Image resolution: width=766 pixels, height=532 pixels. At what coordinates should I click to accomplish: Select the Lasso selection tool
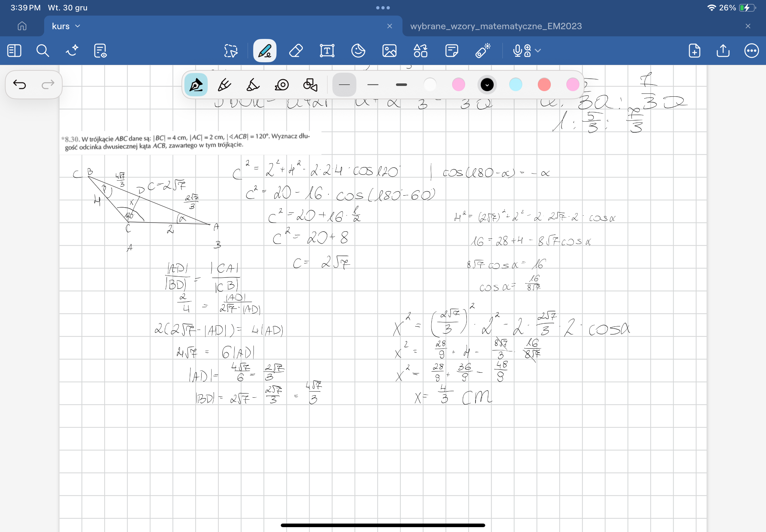click(230, 51)
